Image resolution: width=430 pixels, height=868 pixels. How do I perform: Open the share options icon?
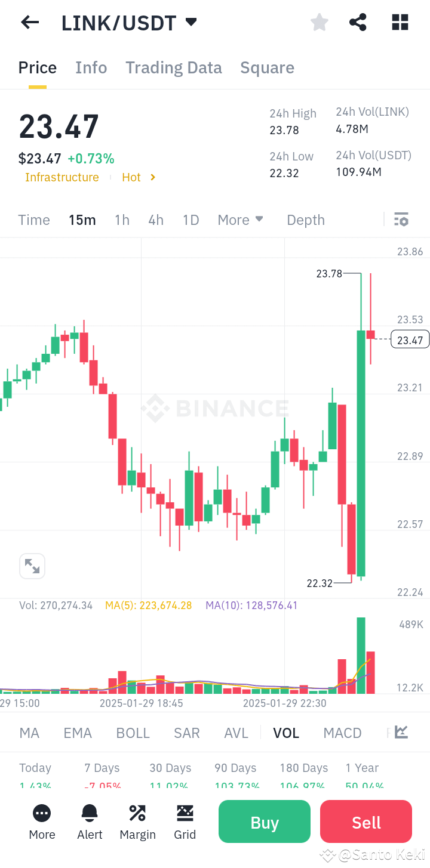tap(358, 22)
